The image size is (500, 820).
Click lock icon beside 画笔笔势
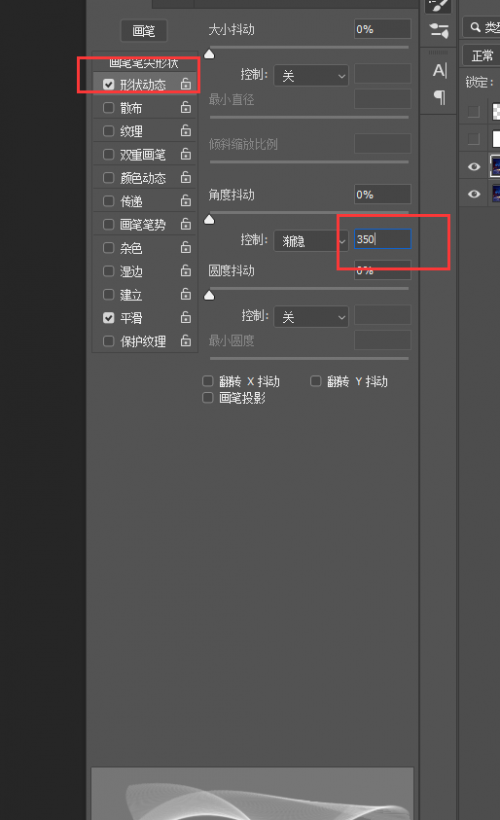click(x=186, y=224)
